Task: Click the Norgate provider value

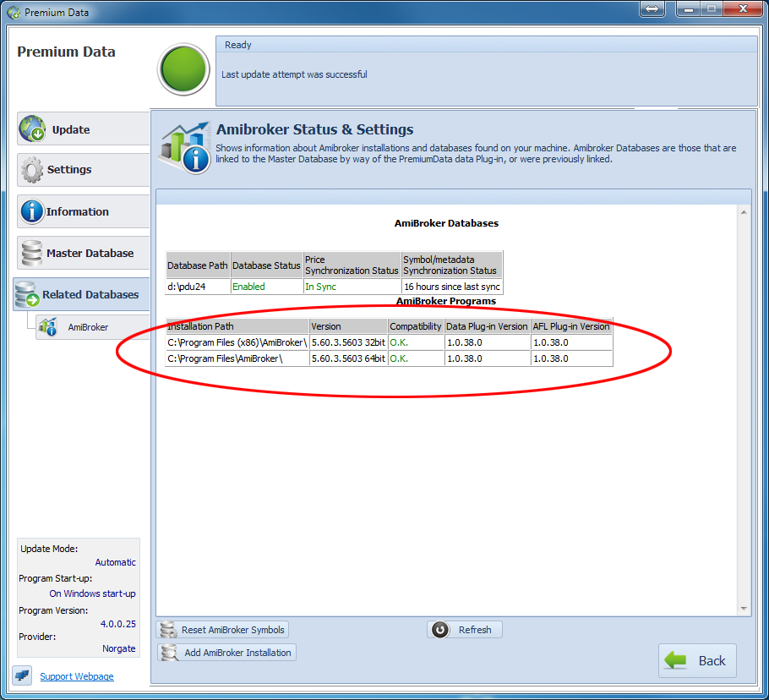Action: point(118,648)
